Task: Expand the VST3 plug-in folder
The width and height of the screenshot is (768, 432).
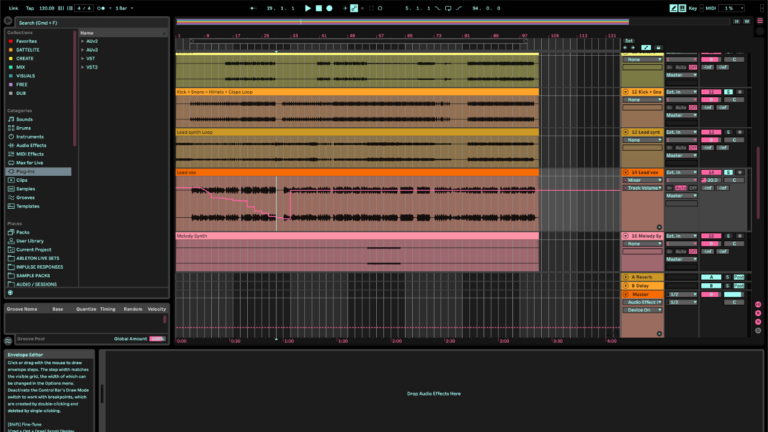Action: point(82,68)
